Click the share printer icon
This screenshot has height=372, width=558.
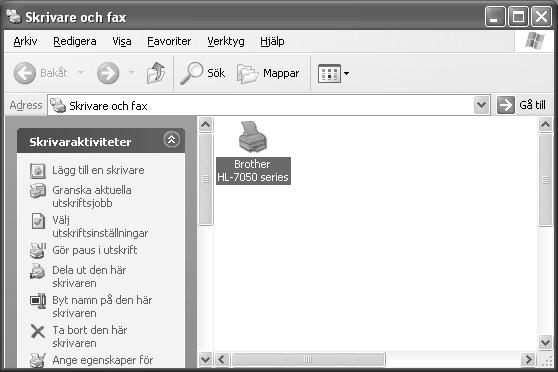37,271
